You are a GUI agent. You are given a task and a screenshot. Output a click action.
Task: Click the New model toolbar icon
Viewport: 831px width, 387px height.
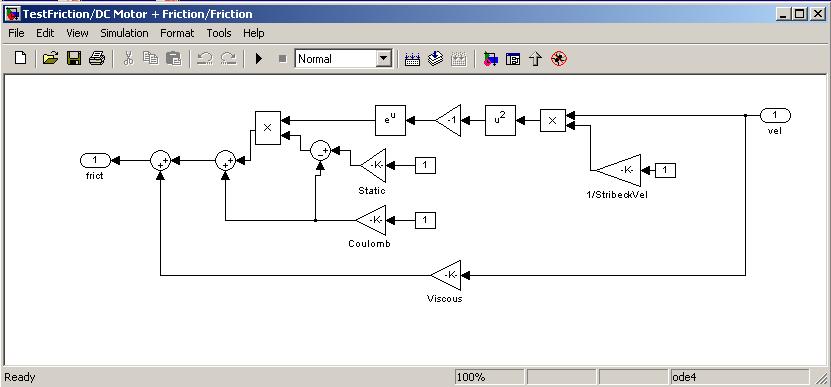[x=20, y=58]
